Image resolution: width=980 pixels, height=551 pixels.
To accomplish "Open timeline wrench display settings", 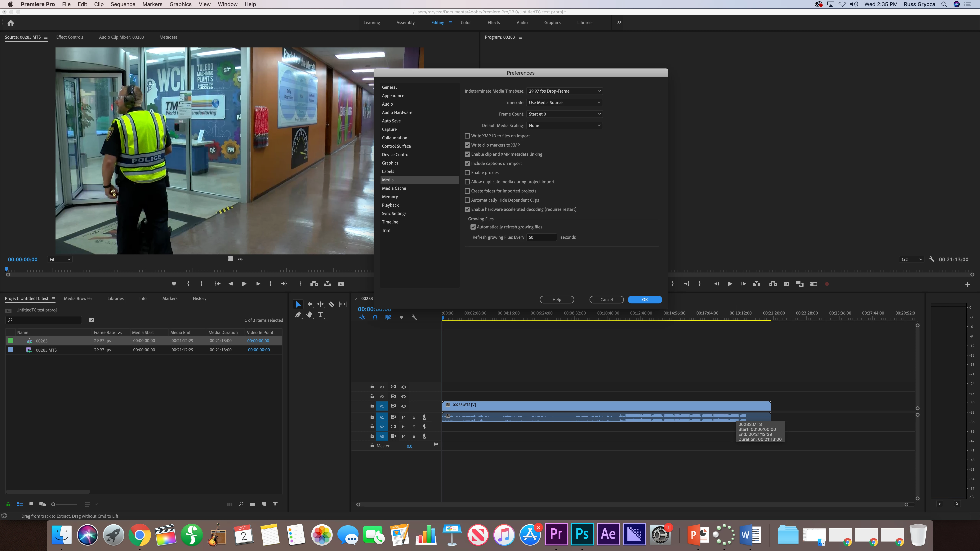I will [x=414, y=317].
